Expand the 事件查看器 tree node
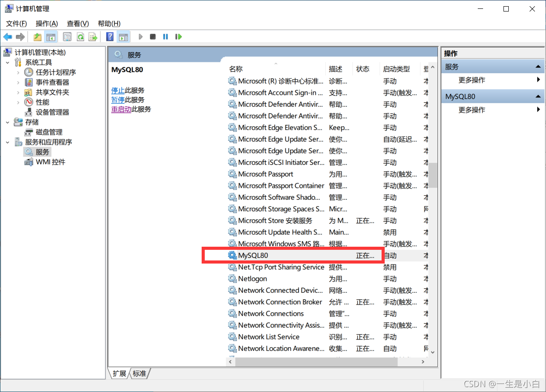The width and height of the screenshot is (546, 392). tap(18, 82)
